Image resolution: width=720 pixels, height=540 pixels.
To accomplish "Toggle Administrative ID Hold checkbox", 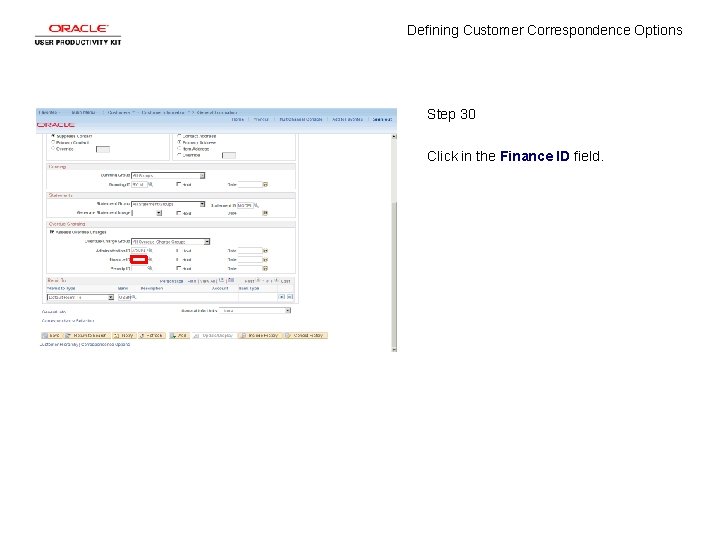I will click(x=179, y=251).
